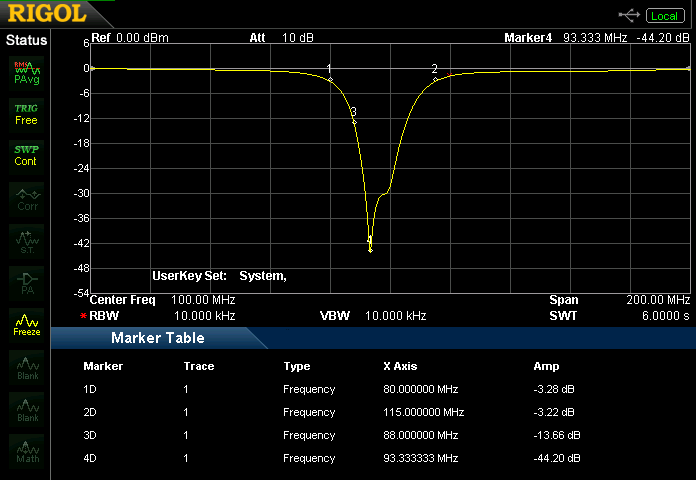Image resolution: width=696 pixels, height=480 pixels.
Task: Click the X Axis column header
Action: (x=400, y=366)
